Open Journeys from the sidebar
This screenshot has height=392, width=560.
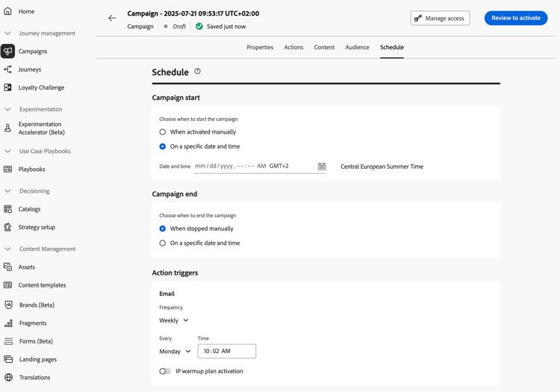point(30,69)
